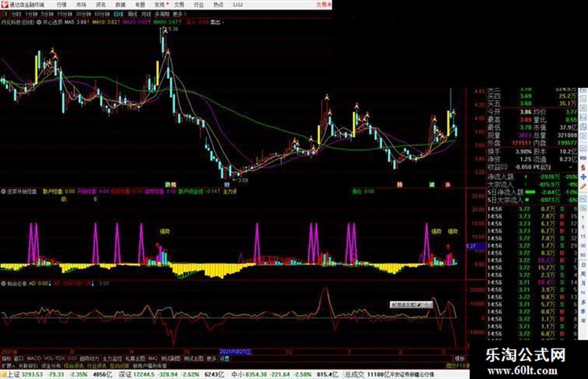Click the 净流入额 row in the quote panel
Screen dimensions: 588x379
[x=532, y=177]
